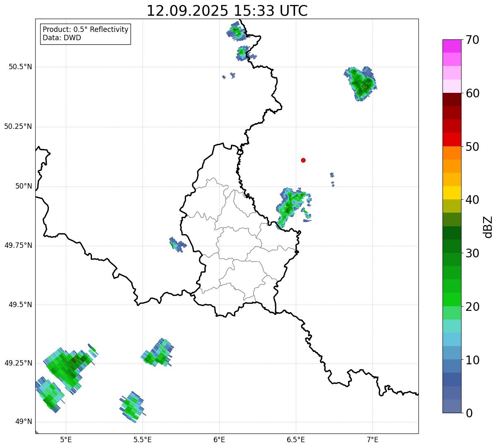Pick the dark maroon colorbar swatch below 60
The height and width of the screenshot is (448, 498).
click(x=452, y=99)
